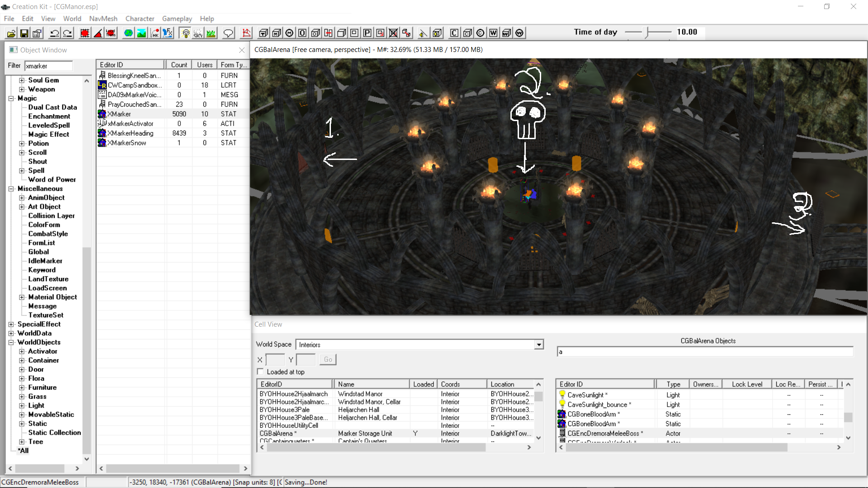
Task: Click the flat square icon marked C
Action: click(x=454, y=33)
